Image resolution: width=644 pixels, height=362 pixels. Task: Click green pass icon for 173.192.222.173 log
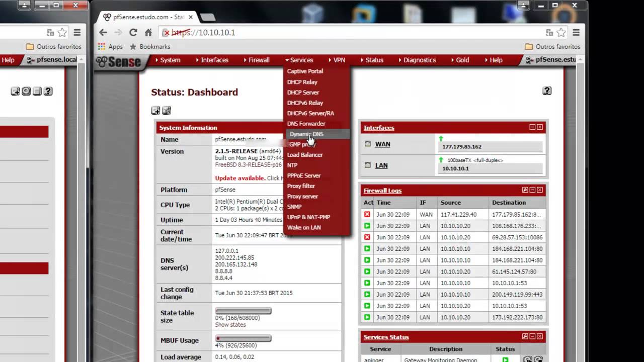367,317
